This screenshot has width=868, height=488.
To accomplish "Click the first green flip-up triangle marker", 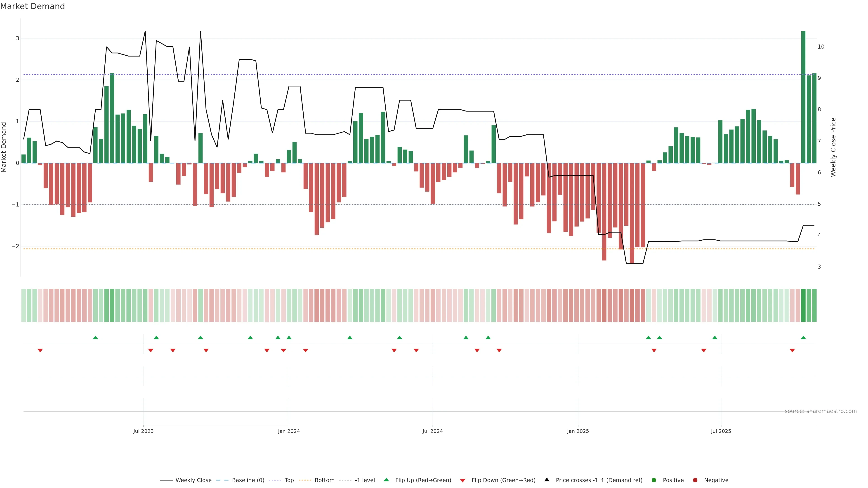I will [95, 338].
